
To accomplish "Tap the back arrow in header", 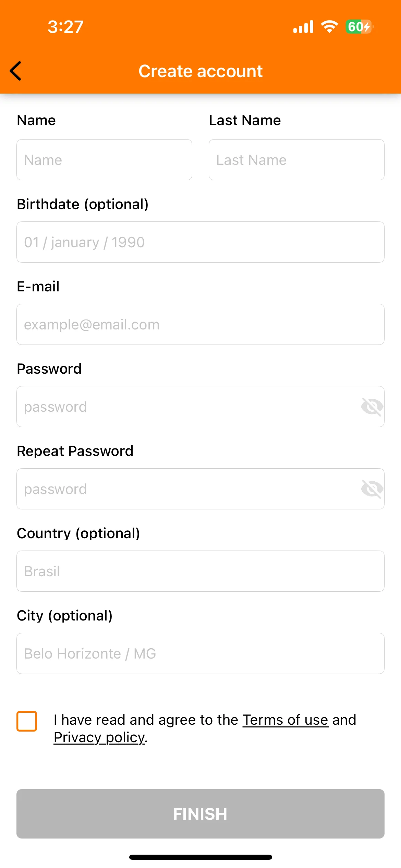I will pyautogui.click(x=15, y=71).
